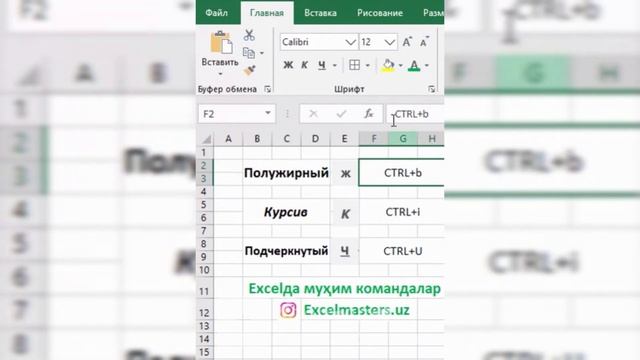Decrease font size with small A icon

click(424, 42)
